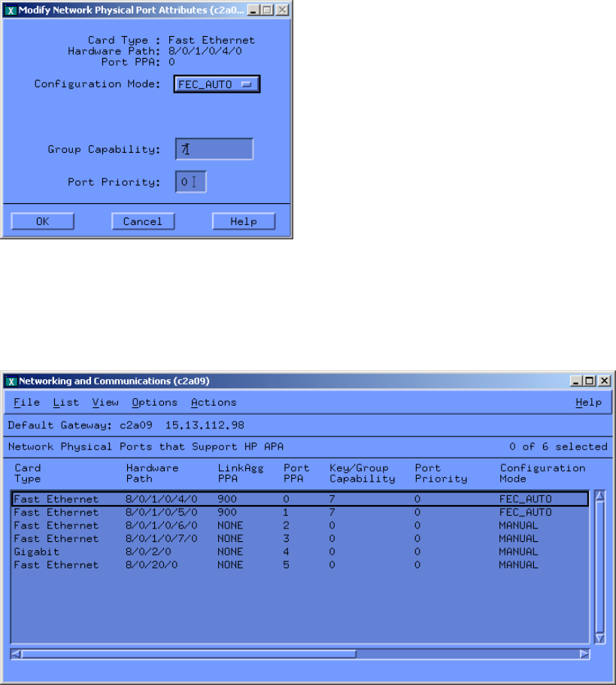
Task: Cancel the Modify Port Attributes dialog
Action: coord(143,221)
